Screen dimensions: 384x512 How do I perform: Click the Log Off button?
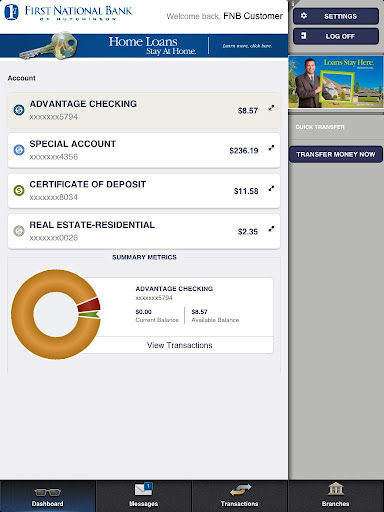coord(336,36)
